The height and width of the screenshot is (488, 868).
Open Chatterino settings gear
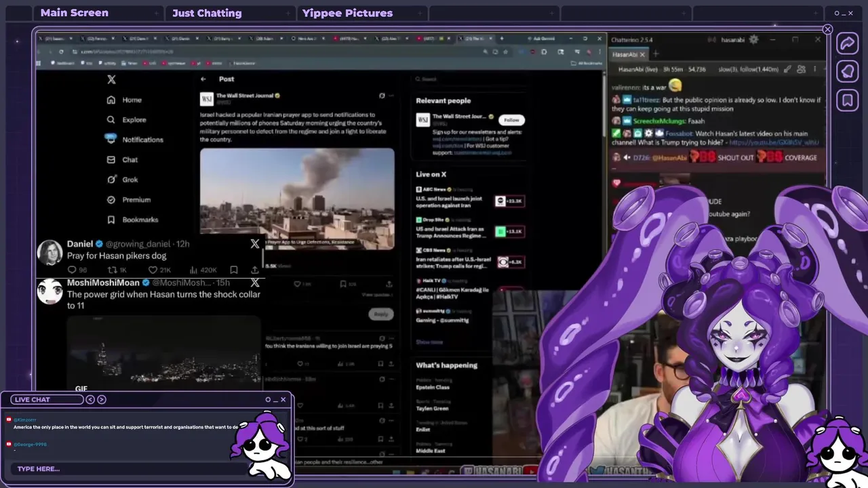tap(753, 40)
